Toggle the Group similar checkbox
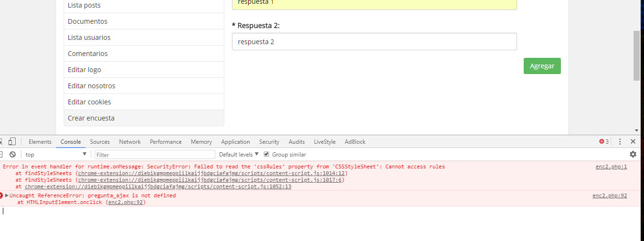Screen dimensions: 644x241 click(x=267, y=154)
